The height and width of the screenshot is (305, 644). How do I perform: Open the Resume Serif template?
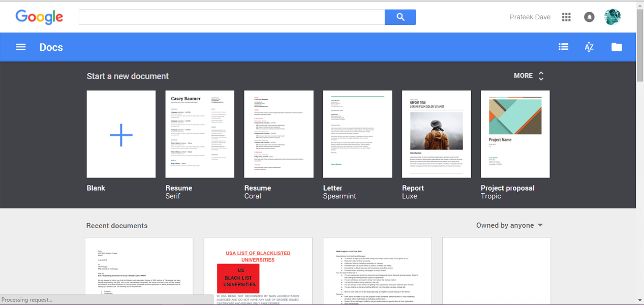[x=200, y=134]
